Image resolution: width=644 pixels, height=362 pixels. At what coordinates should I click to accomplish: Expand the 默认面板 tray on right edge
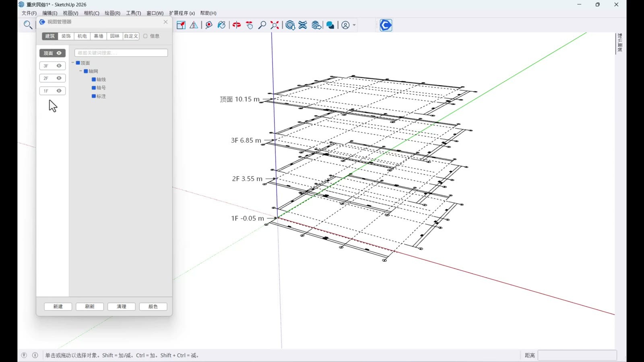pyautogui.click(x=620, y=43)
